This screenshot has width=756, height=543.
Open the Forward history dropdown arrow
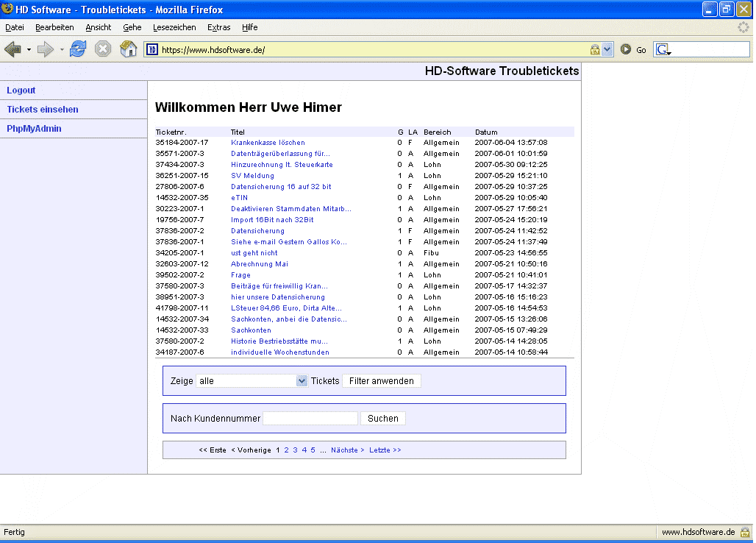coord(62,50)
